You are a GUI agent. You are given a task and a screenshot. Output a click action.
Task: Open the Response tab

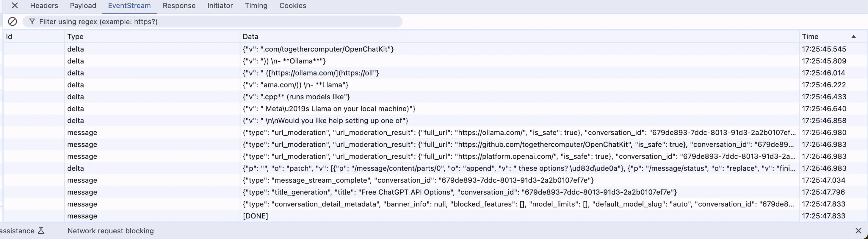coord(179,6)
